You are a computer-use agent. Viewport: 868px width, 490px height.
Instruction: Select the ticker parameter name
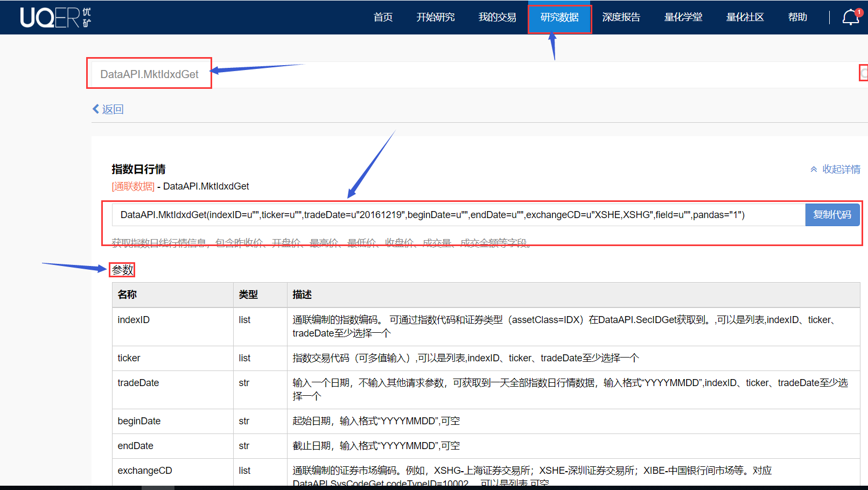[129, 358]
